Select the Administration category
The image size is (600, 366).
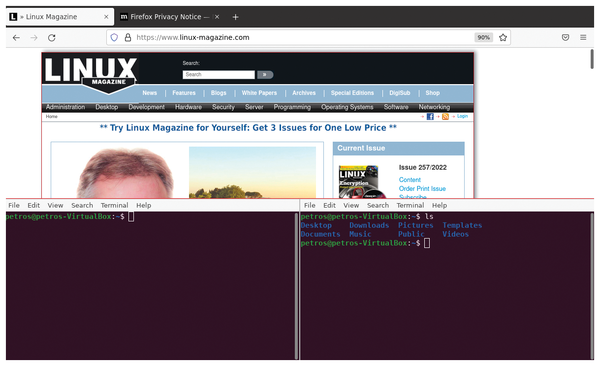65,107
